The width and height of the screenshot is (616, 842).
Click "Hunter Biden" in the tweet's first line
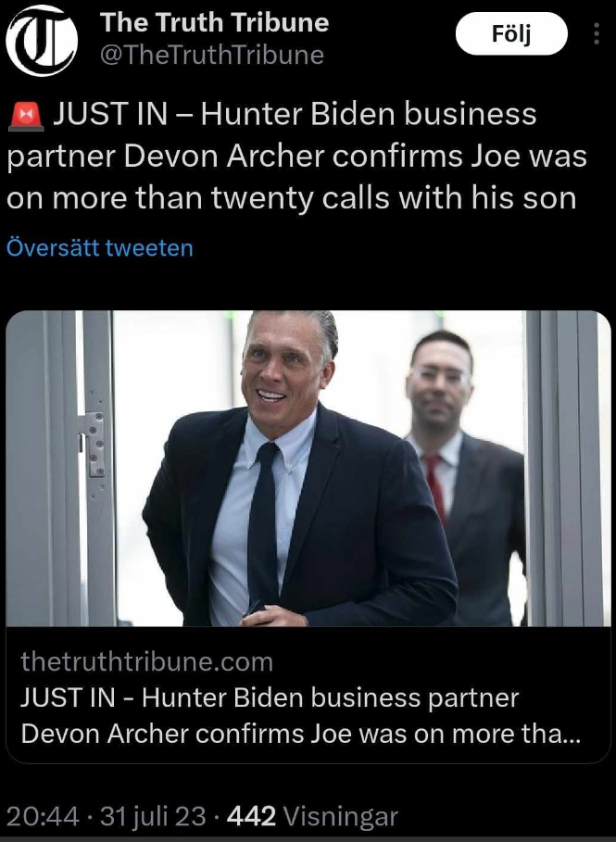289,114
